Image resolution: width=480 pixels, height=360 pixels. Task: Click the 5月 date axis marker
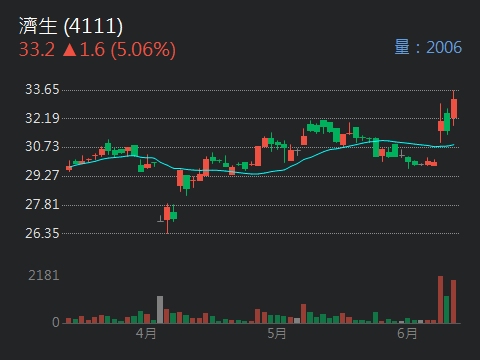point(277,333)
